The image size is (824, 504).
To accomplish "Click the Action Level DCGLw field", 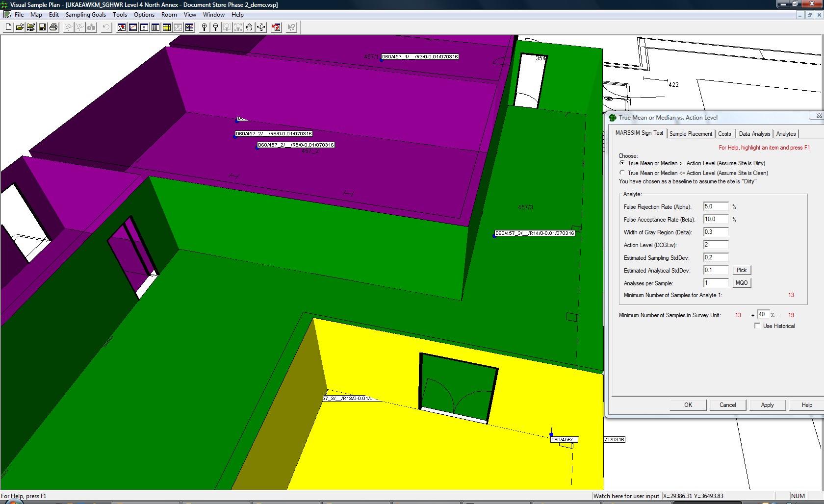I will pyautogui.click(x=716, y=245).
